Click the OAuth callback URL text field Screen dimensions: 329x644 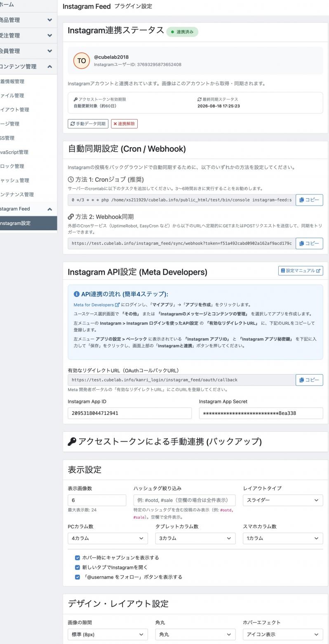point(181,380)
